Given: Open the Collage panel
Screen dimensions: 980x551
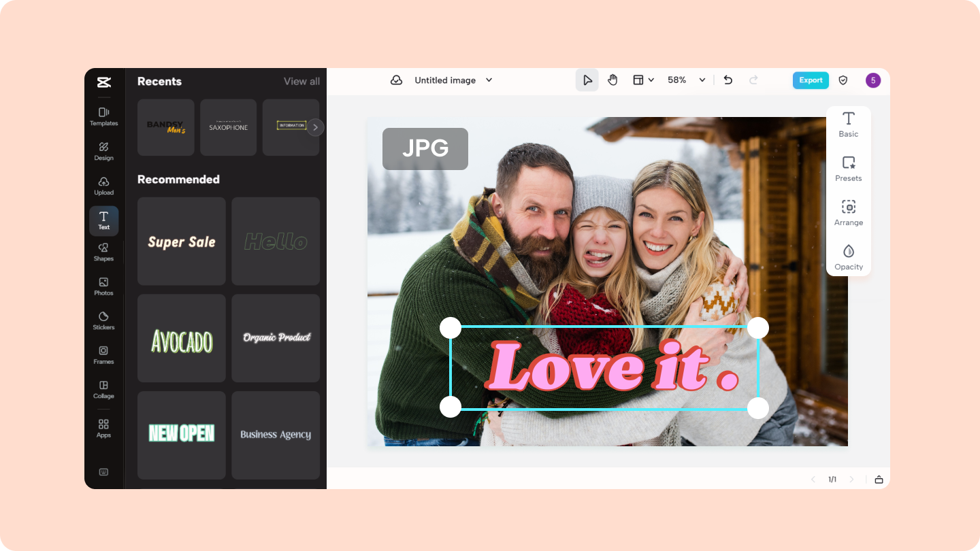Looking at the screenshot, I should coord(103,390).
